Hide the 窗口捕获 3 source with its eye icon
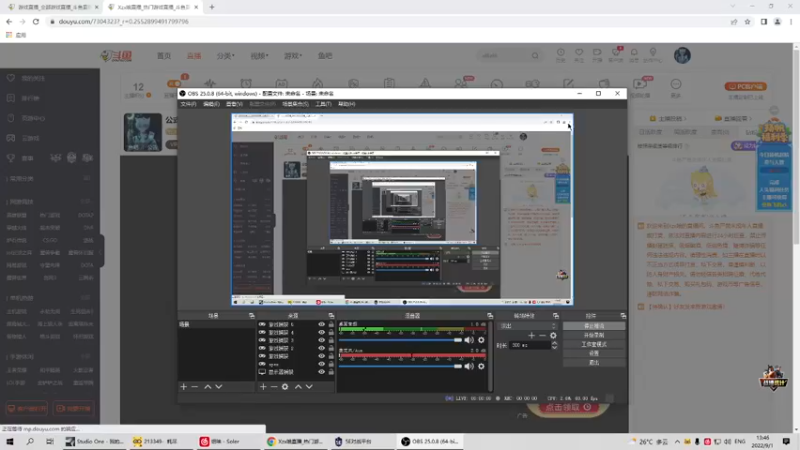Screen dimensions: 800x450 [x=321, y=340]
